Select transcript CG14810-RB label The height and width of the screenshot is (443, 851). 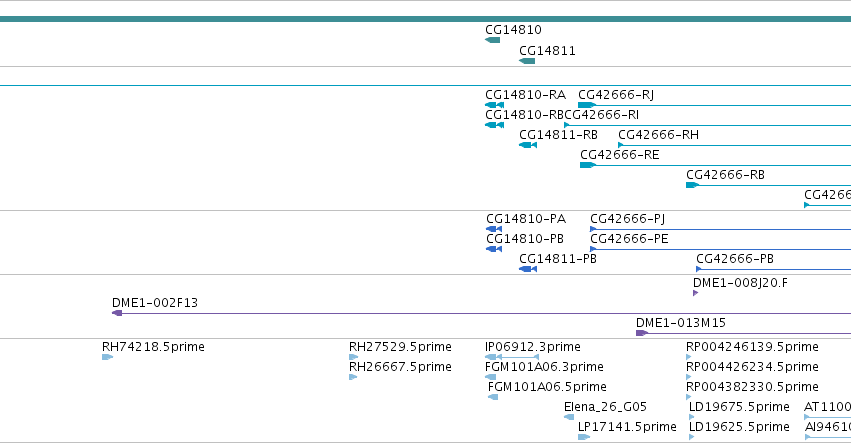click(x=524, y=115)
